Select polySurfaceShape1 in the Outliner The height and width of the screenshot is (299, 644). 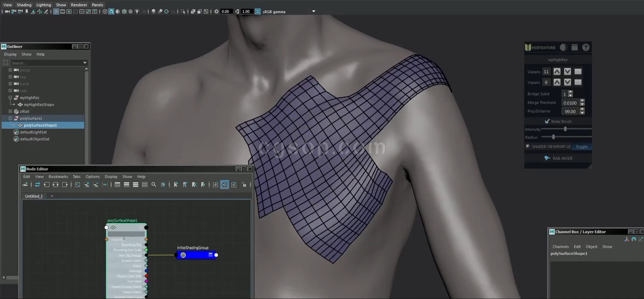(40, 125)
